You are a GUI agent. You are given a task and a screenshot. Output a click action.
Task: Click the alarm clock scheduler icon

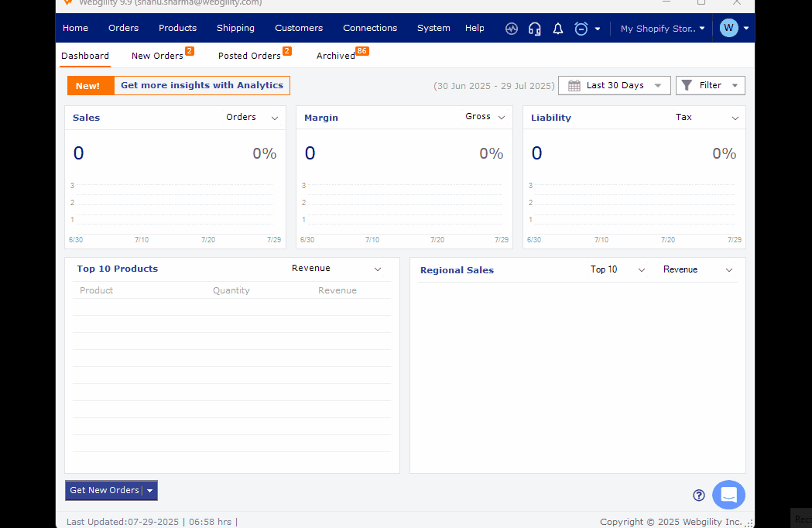pyautogui.click(x=581, y=29)
